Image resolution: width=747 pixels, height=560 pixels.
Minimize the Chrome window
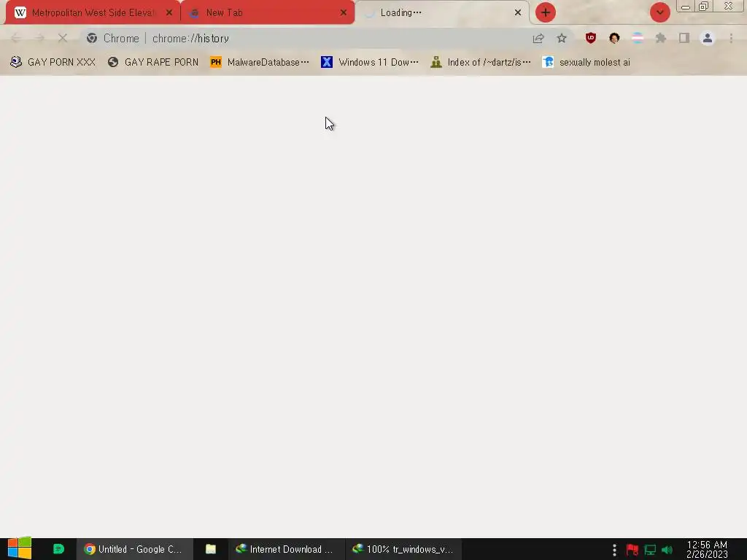click(x=686, y=7)
